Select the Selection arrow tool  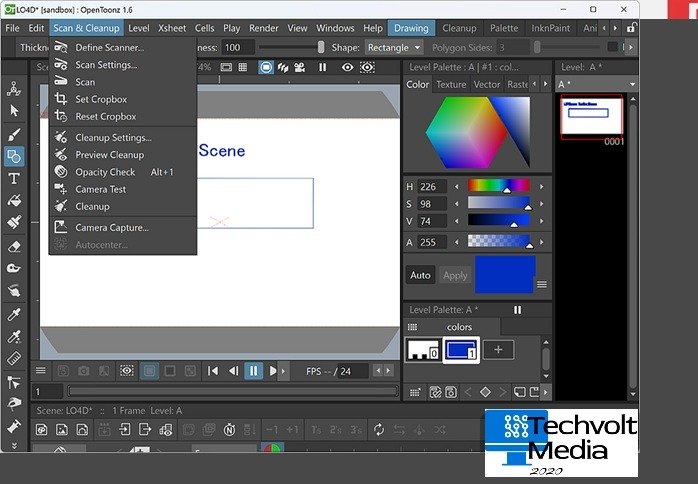click(14, 111)
